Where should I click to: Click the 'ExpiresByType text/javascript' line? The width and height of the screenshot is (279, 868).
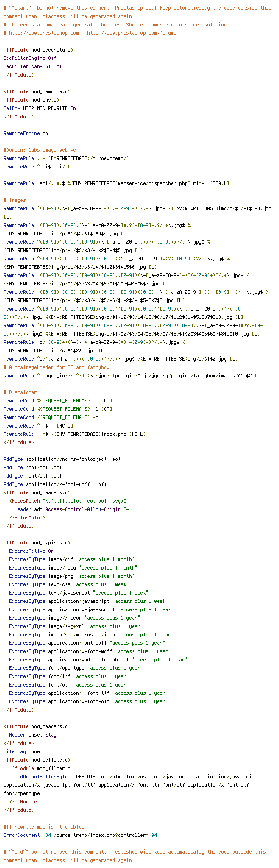[79, 593]
